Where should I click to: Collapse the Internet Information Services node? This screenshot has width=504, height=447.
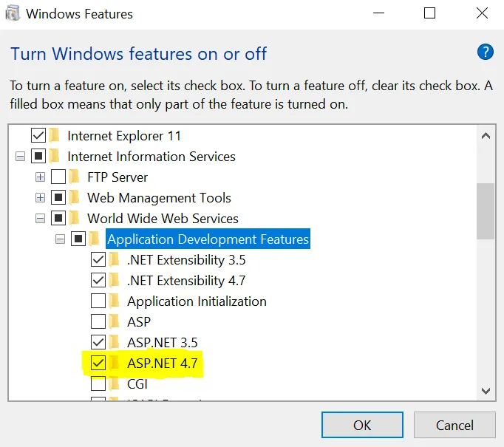[x=20, y=157]
